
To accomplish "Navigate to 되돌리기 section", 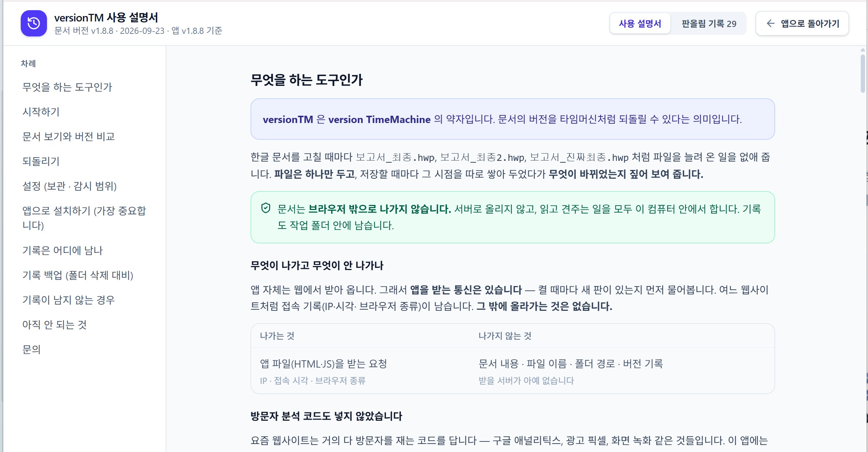I will coord(41,161).
